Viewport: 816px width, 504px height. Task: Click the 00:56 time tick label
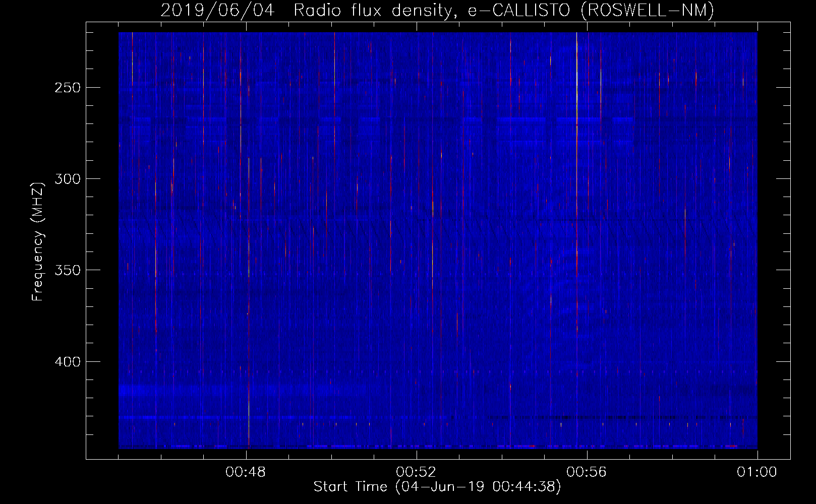pyautogui.click(x=587, y=472)
